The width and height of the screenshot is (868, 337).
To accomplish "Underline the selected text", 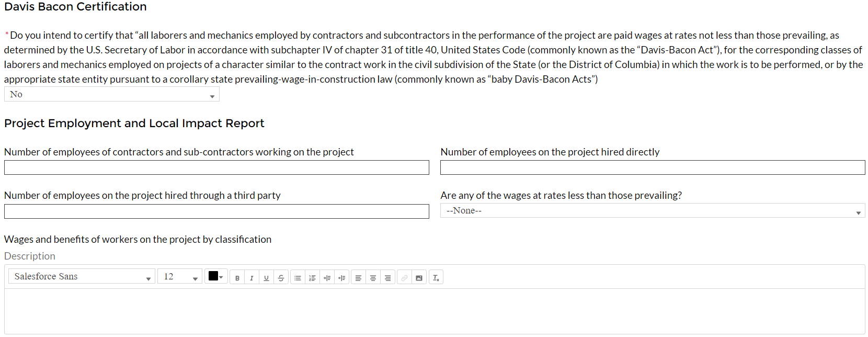I will coord(266,278).
